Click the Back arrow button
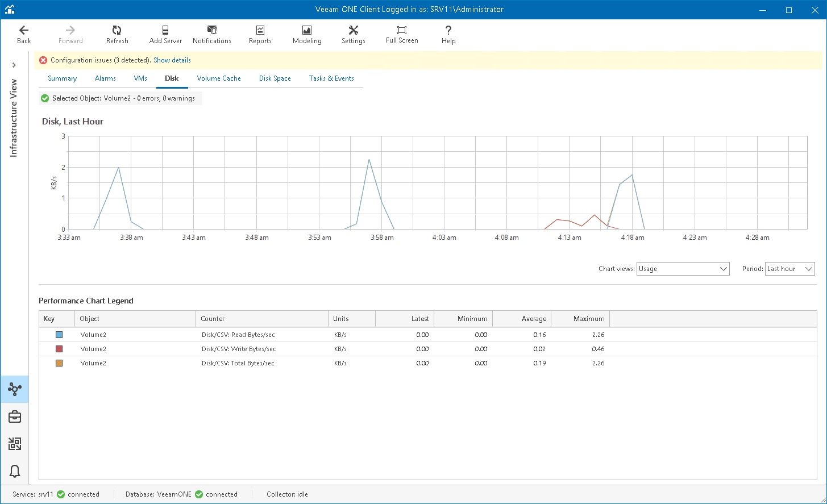Image resolution: width=827 pixels, height=504 pixels. tap(24, 35)
